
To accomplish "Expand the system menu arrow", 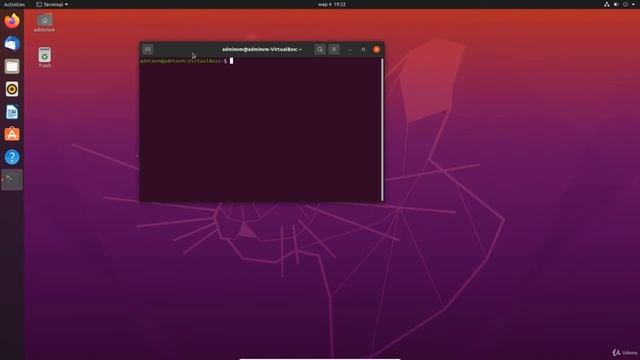I will coord(633,4).
